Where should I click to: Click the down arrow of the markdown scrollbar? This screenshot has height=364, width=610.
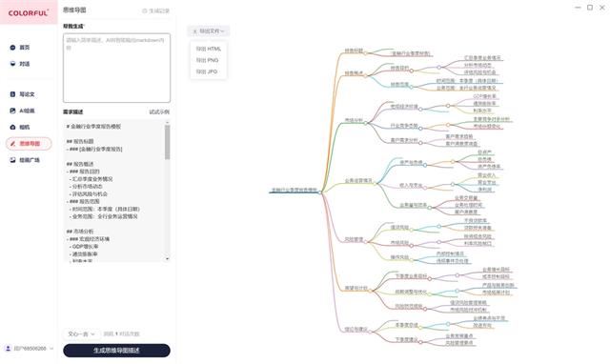pyautogui.click(x=168, y=259)
